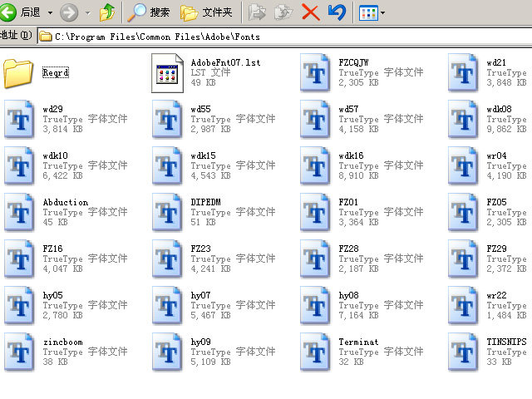Select the FZ16 font file icon
Image resolution: width=532 pixels, height=399 pixels.
coord(19,259)
